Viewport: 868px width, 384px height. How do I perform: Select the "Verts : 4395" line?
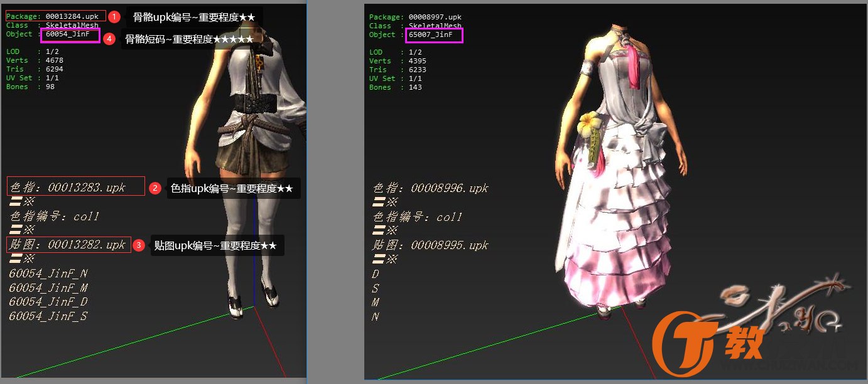click(x=398, y=61)
